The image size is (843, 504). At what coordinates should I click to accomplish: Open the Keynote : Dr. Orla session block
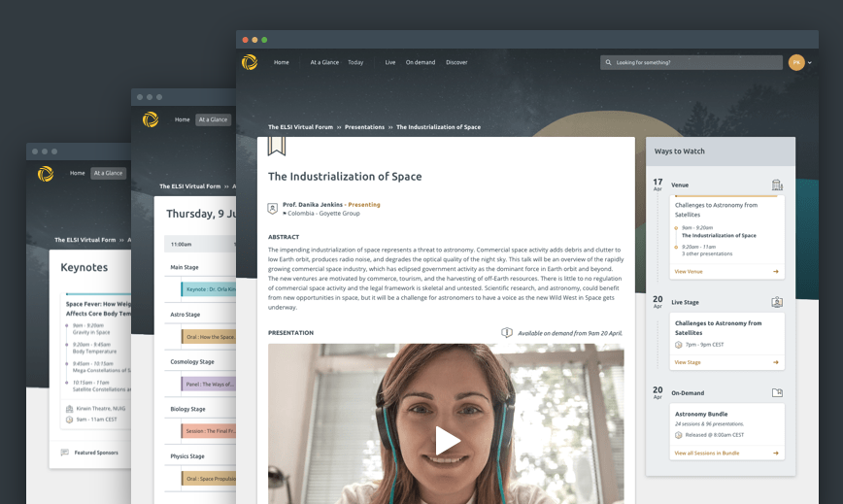tap(209, 289)
